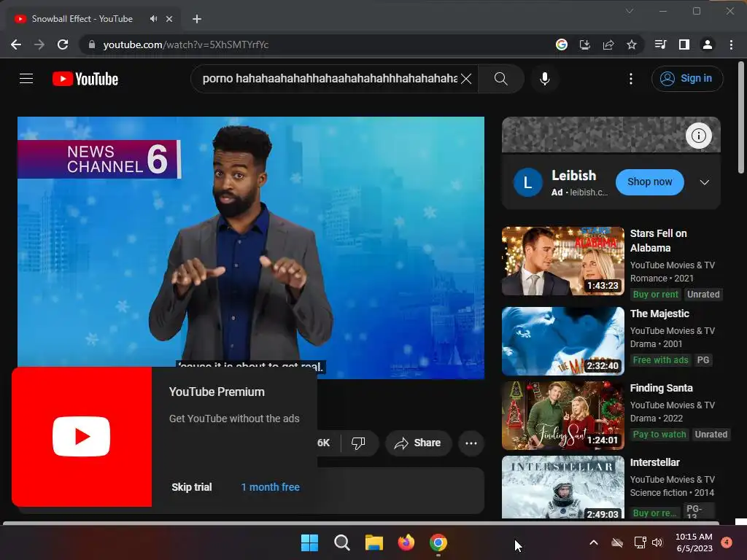Image resolution: width=747 pixels, height=560 pixels.
Task: Select the Interstellar title link
Action: (x=654, y=462)
